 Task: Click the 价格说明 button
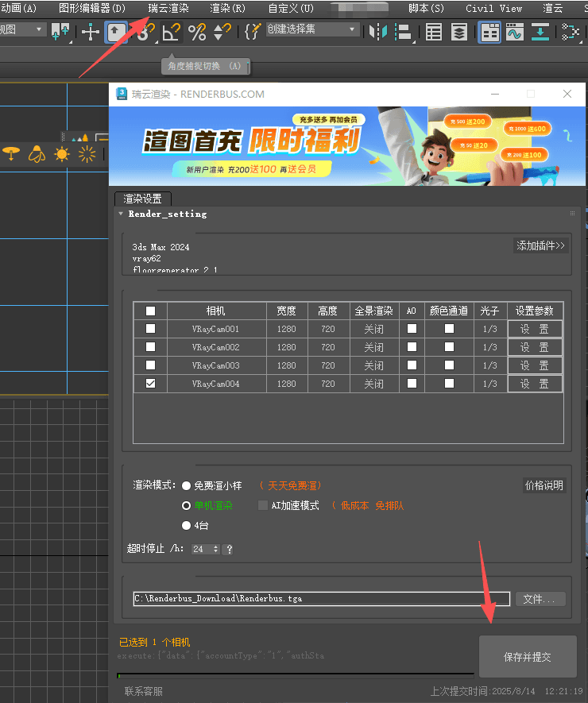coord(544,485)
